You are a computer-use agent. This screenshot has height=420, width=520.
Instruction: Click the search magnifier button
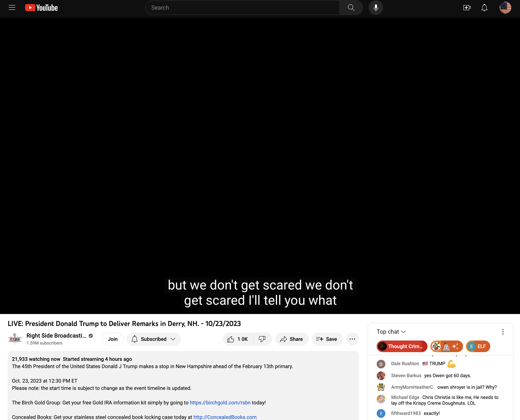tap(351, 8)
